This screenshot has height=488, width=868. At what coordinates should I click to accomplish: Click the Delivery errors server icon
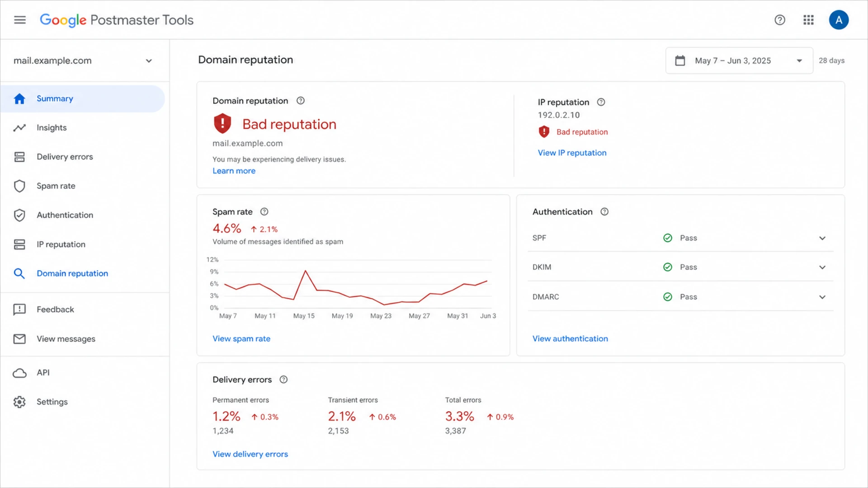pos(19,157)
